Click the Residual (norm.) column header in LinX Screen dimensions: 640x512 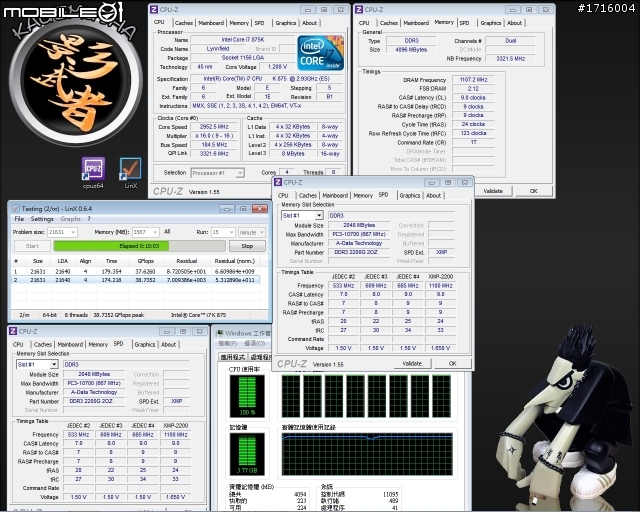234,261
